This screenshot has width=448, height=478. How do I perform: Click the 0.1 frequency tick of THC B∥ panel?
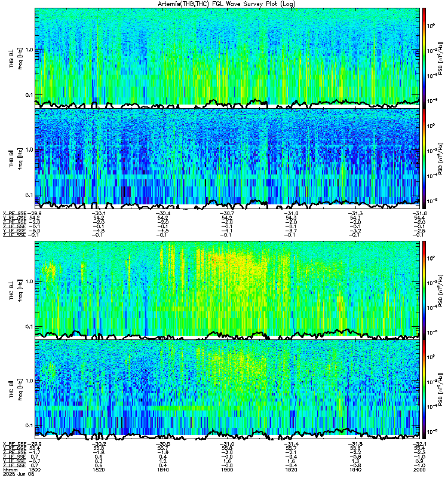pos(29,425)
